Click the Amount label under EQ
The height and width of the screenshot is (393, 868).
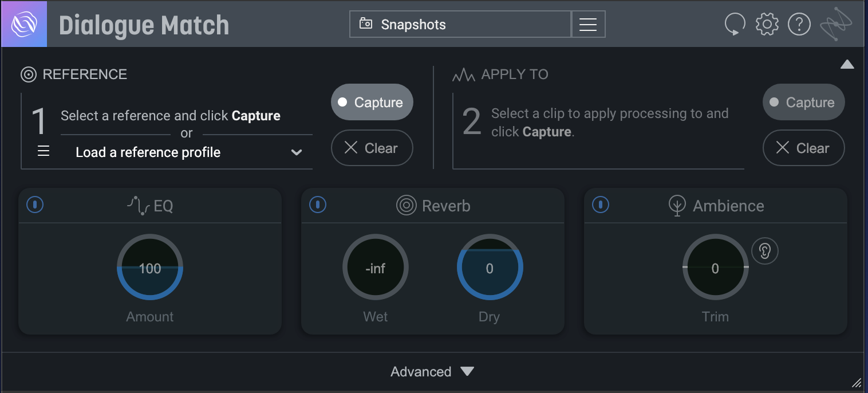click(150, 317)
